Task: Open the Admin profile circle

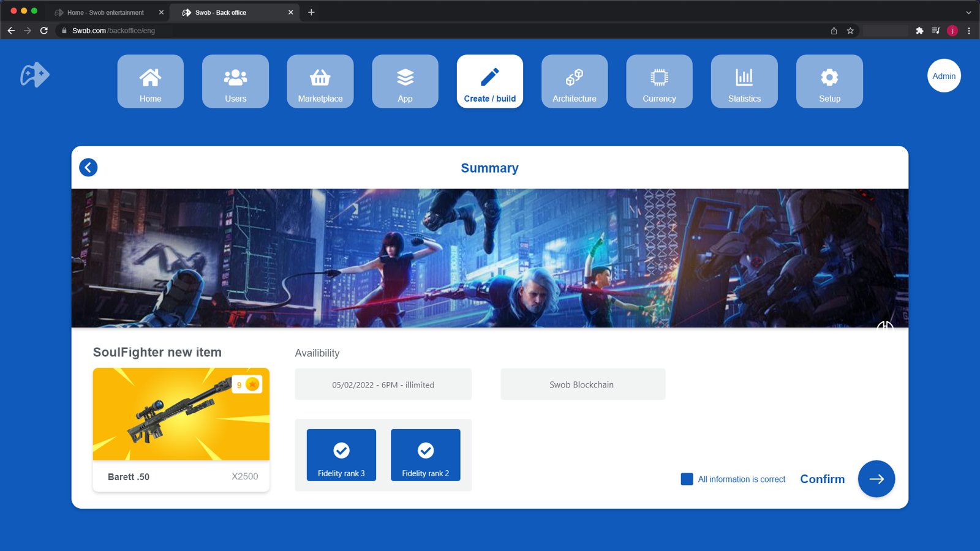Action: [x=944, y=76]
